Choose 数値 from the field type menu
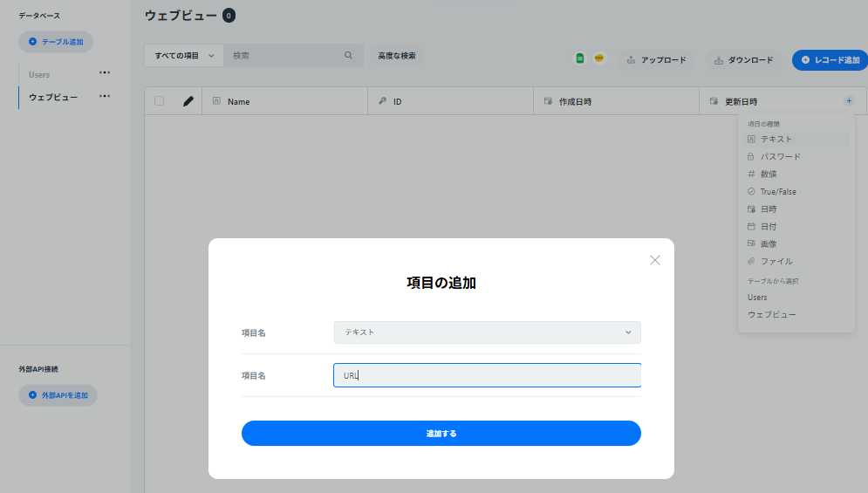 (x=796, y=174)
